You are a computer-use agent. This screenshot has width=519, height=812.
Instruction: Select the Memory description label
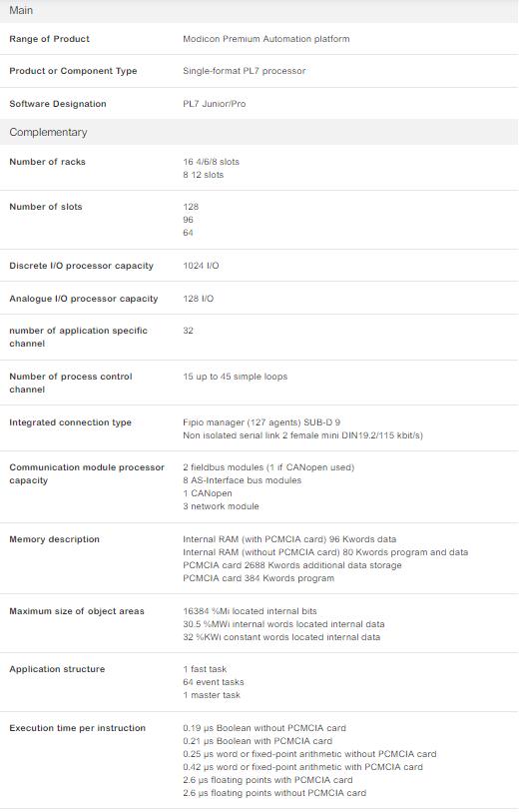pyautogui.click(x=54, y=539)
